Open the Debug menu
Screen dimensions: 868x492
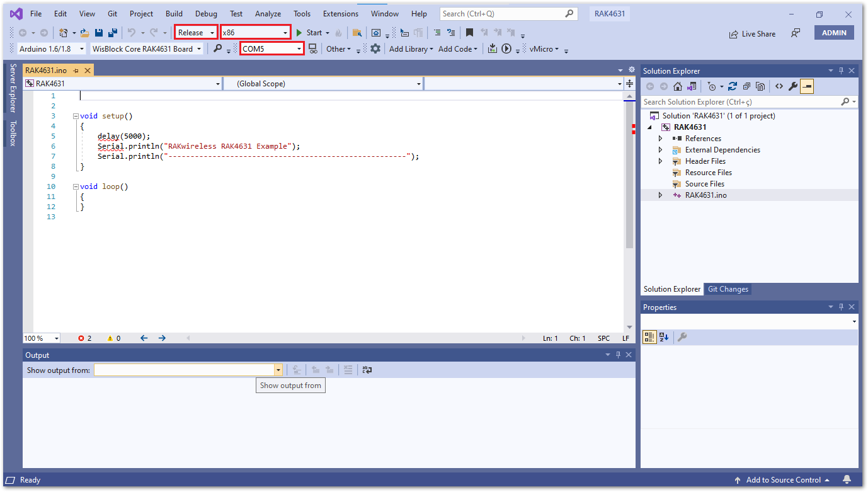206,13
